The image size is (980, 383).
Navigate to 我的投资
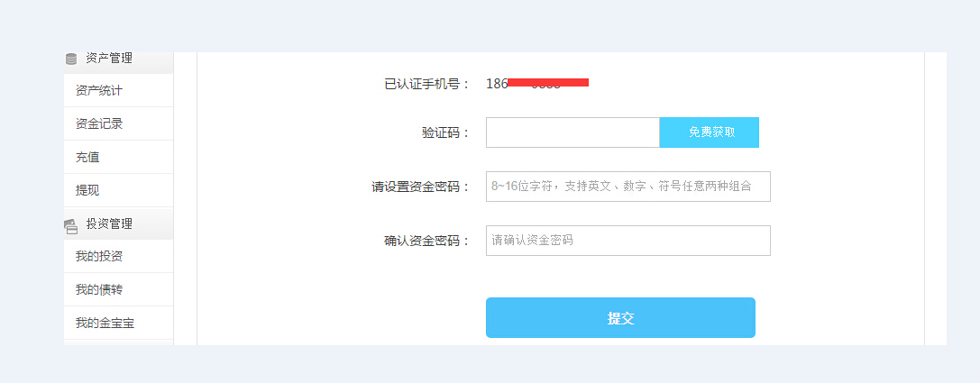(119, 256)
